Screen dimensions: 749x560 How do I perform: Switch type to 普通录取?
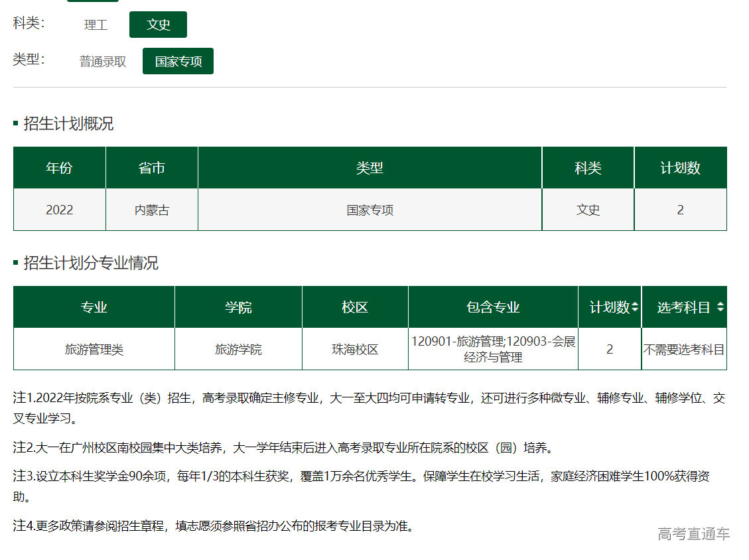(103, 62)
